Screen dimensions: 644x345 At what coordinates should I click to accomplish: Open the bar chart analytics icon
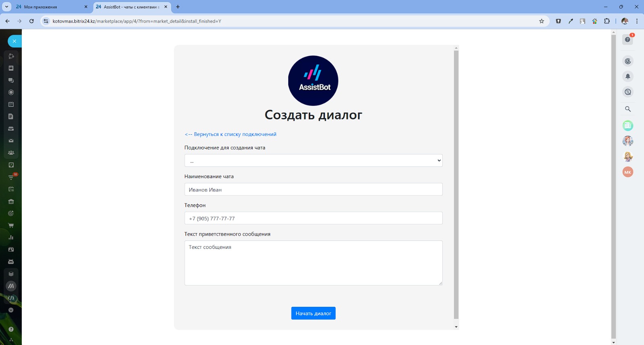11,237
